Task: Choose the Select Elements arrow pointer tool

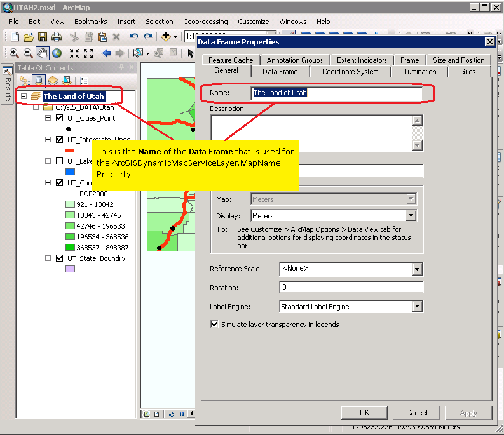Action: (x=191, y=53)
